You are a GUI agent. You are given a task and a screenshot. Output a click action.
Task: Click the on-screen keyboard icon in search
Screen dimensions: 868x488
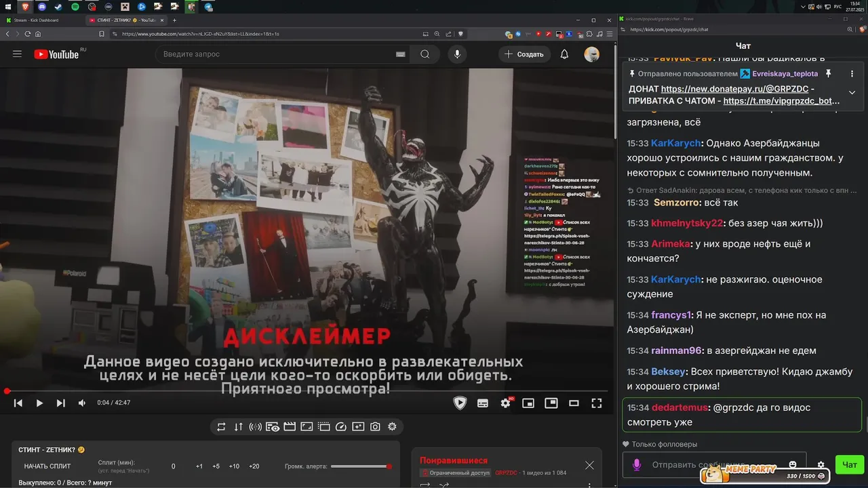tap(400, 54)
